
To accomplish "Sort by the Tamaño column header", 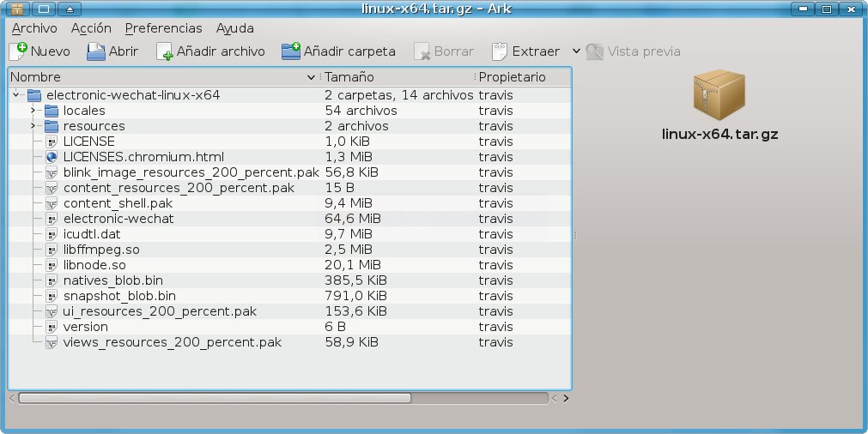I will [x=398, y=77].
